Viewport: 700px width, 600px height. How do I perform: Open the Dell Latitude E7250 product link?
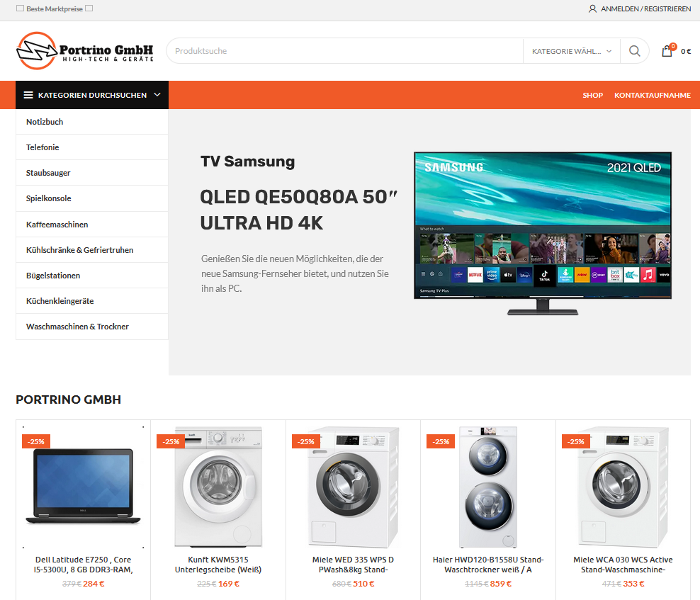tap(83, 565)
